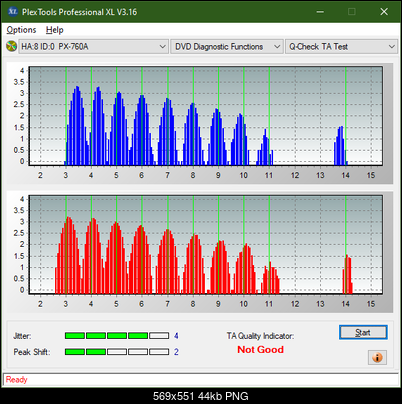Expand the Q-Check TA Test dropdown
Image resolution: width=402 pixels, height=404 pixels.
click(341, 46)
